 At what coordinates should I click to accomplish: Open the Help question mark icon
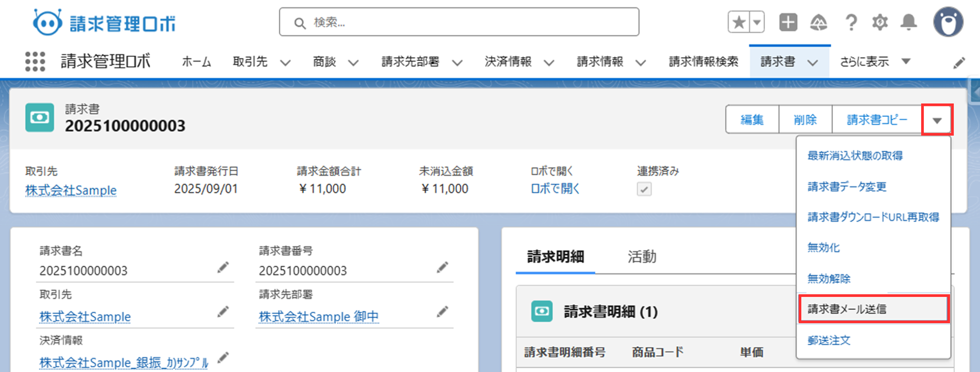click(851, 23)
